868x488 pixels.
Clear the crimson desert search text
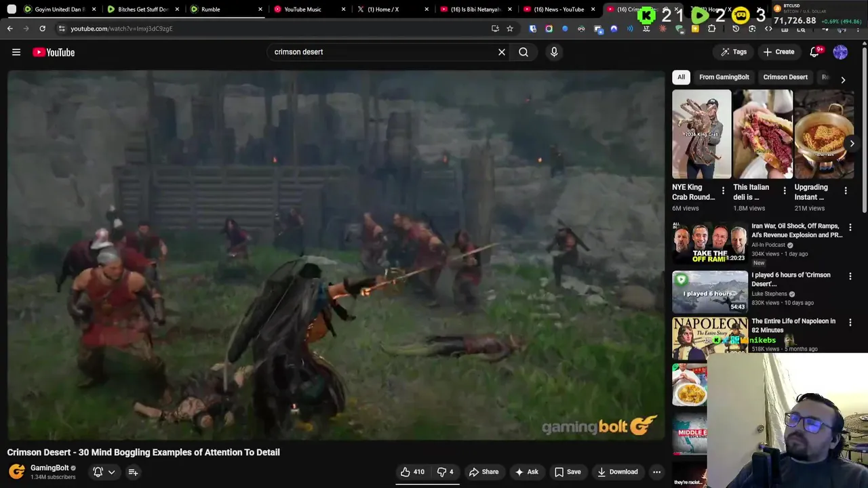(x=502, y=52)
